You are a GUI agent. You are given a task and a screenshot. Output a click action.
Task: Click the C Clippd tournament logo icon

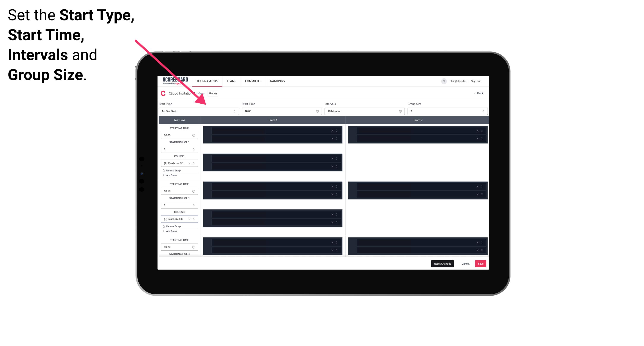click(162, 93)
